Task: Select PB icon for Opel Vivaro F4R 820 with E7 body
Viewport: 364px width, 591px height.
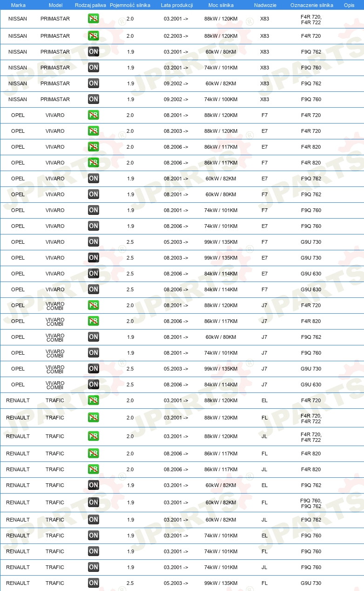Action: click(94, 147)
